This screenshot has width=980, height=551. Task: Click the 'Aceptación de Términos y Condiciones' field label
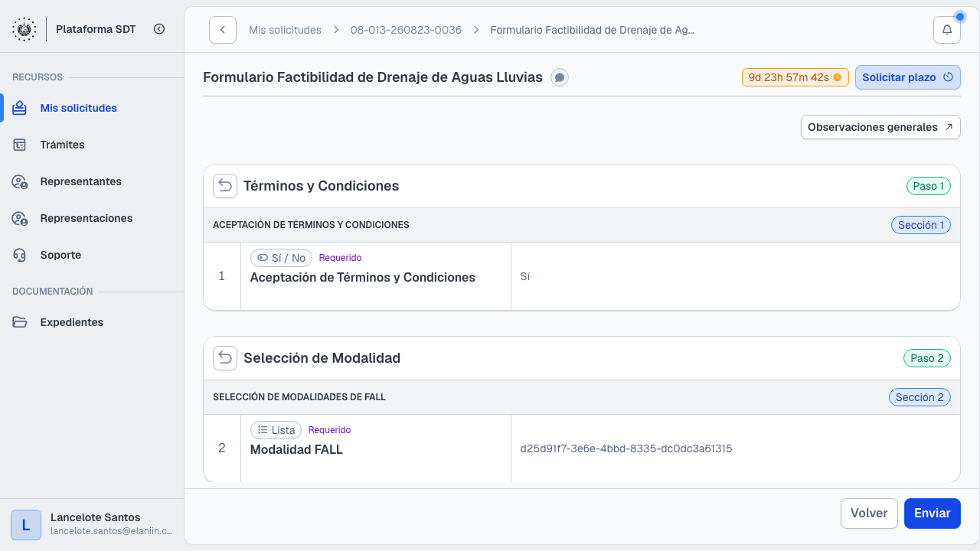[x=363, y=277]
